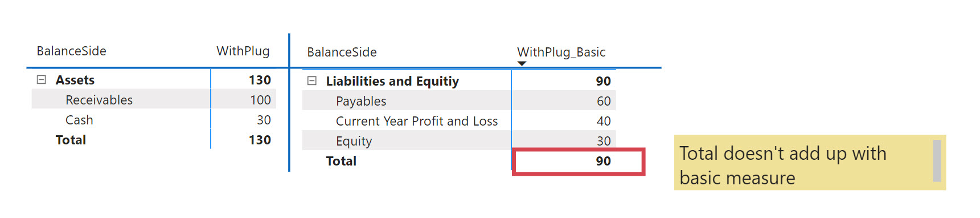
Task: Collapse the Liabilities and Equitiy group
Action: coord(311,81)
